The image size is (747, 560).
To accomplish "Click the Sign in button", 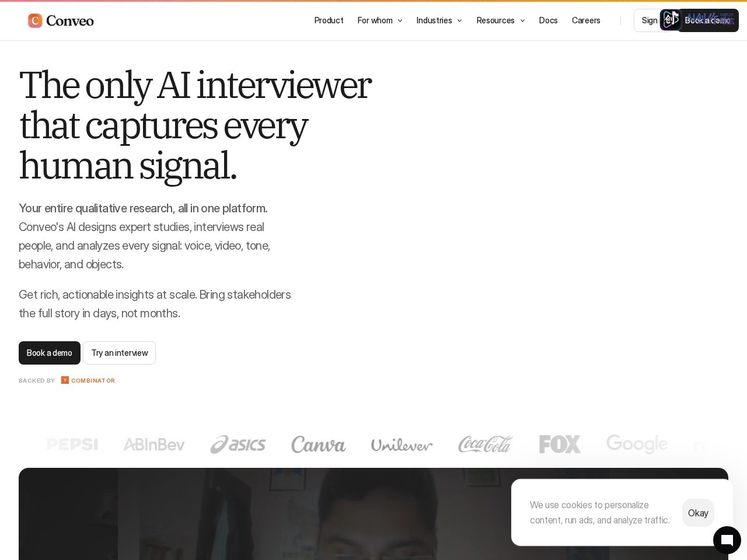I will click(648, 20).
